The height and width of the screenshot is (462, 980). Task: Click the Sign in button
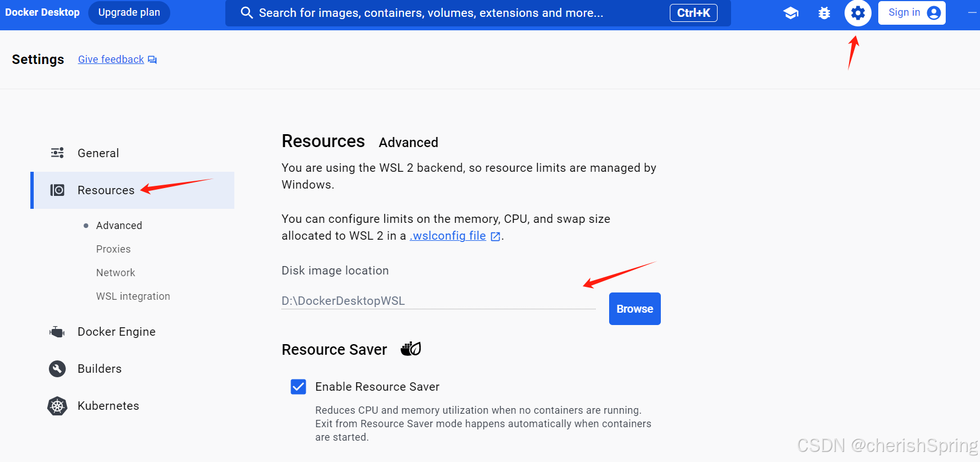(912, 12)
